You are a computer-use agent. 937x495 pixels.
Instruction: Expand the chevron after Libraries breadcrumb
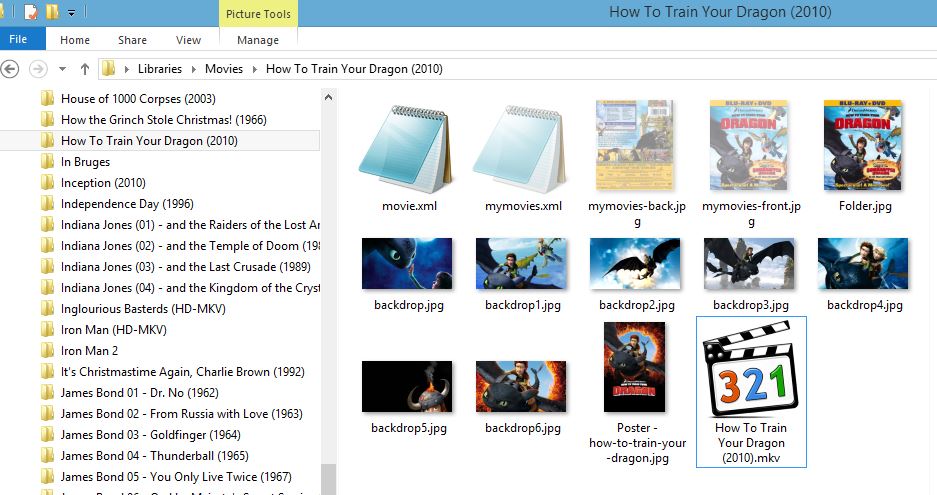pyautogui.click(x=194, y=69)
